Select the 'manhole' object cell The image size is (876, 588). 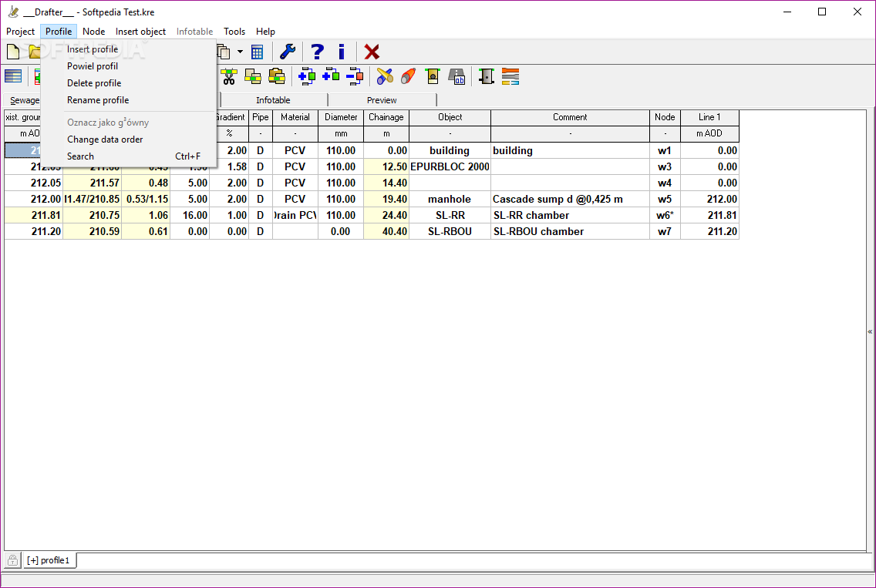pyautogui.click(x=450, y=199)
